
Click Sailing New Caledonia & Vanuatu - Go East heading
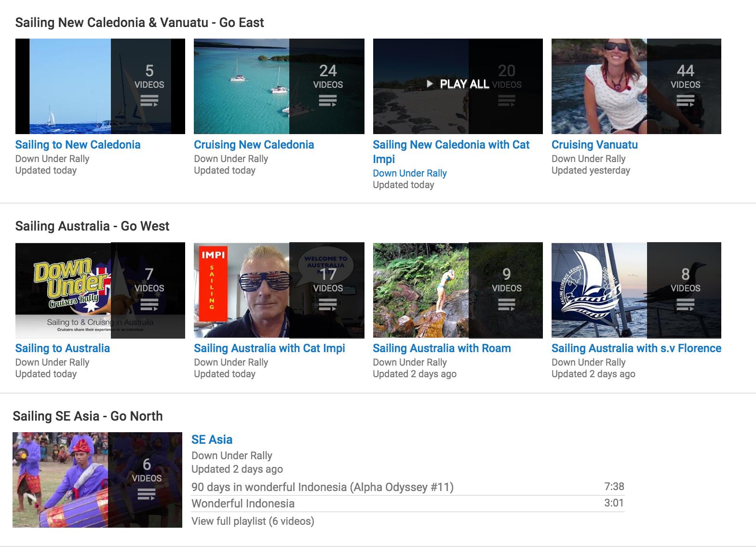pos(139,23)
